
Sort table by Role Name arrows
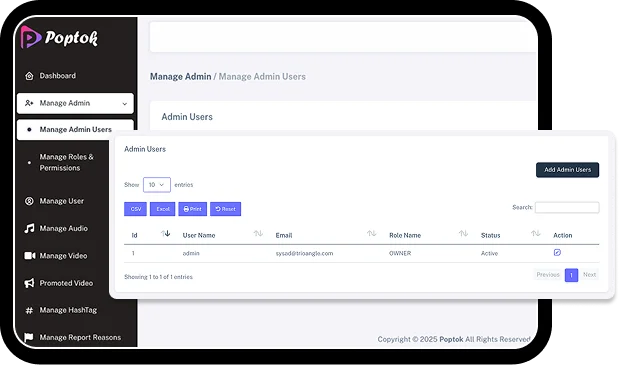point(463,234)
